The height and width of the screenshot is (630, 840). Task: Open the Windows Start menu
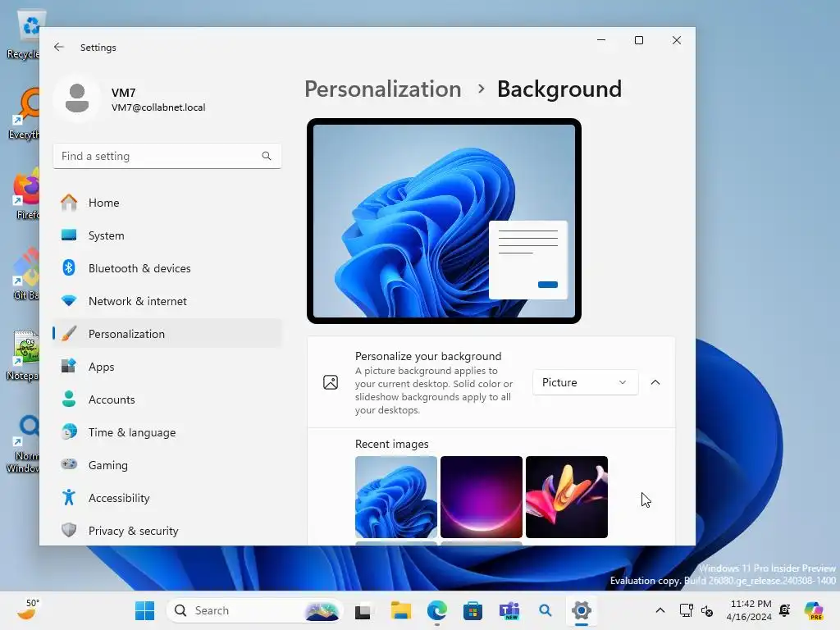coord(144,610)
